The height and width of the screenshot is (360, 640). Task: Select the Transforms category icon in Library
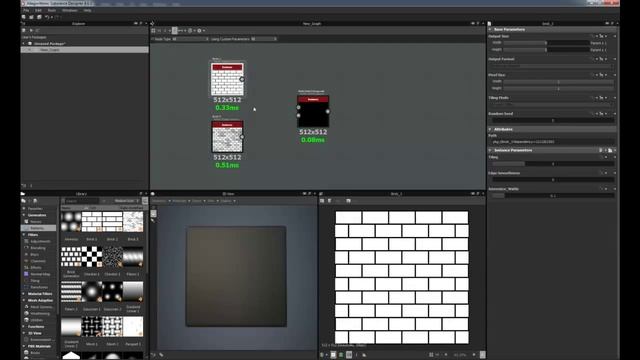pyautogui.click(x=27, y=287)
